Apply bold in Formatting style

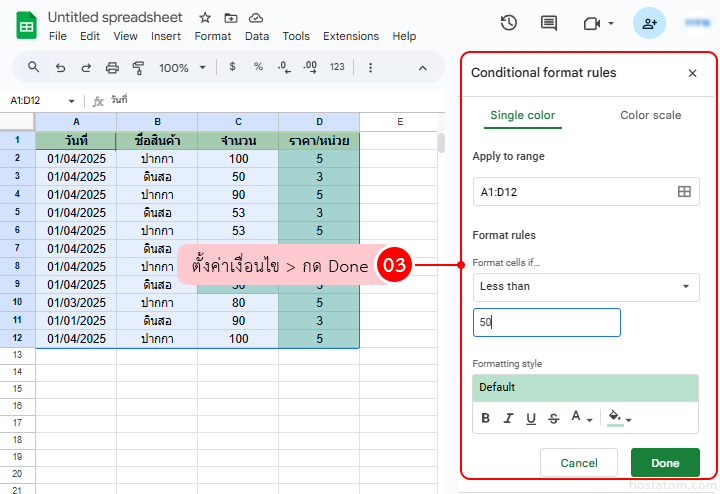(485, 418)
